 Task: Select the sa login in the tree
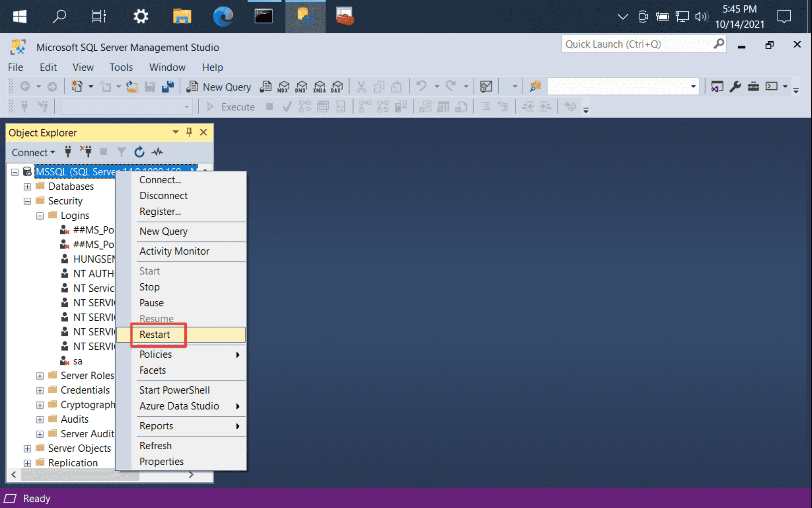click(77, 361)
